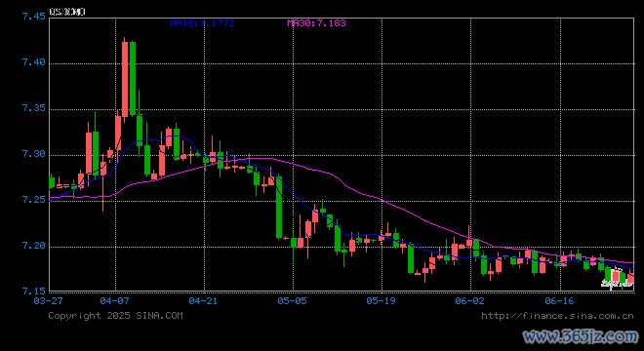Click the 06-16 date label

(559, 301)
